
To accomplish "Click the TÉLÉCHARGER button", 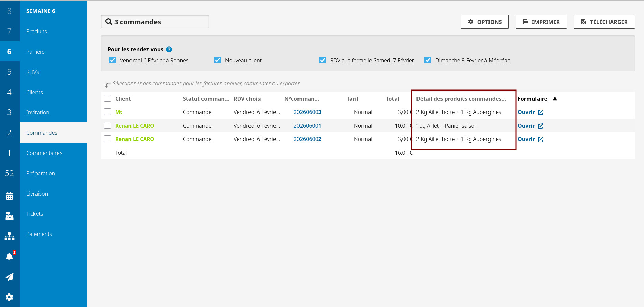I will 604,22.
